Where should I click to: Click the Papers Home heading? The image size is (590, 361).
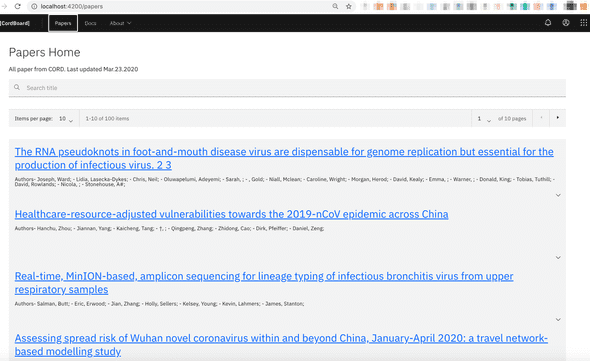coord(44,52)
